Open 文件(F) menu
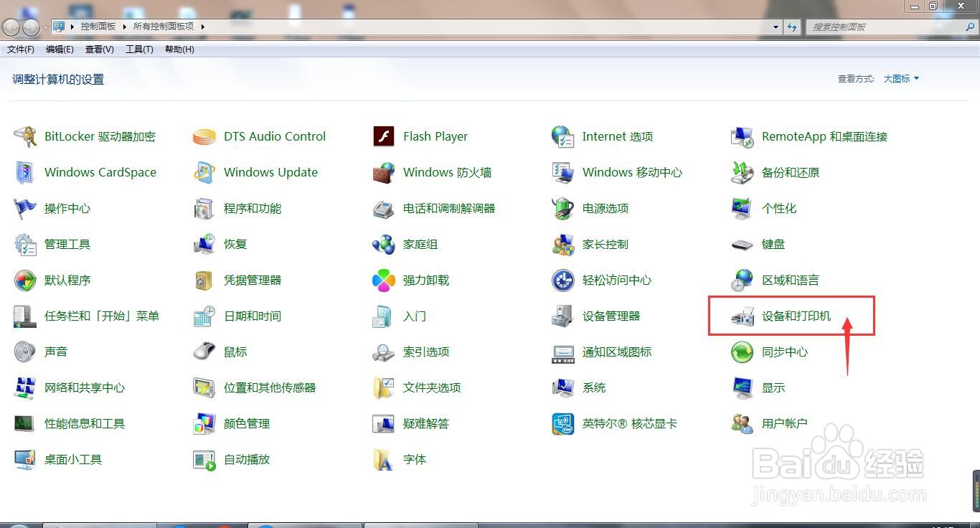 point(21,49)
